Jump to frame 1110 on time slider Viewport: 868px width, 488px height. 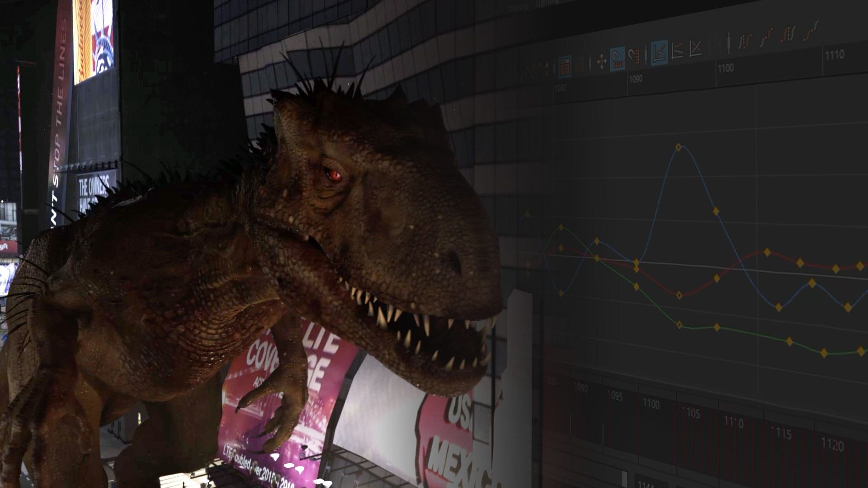coord(734,423)
